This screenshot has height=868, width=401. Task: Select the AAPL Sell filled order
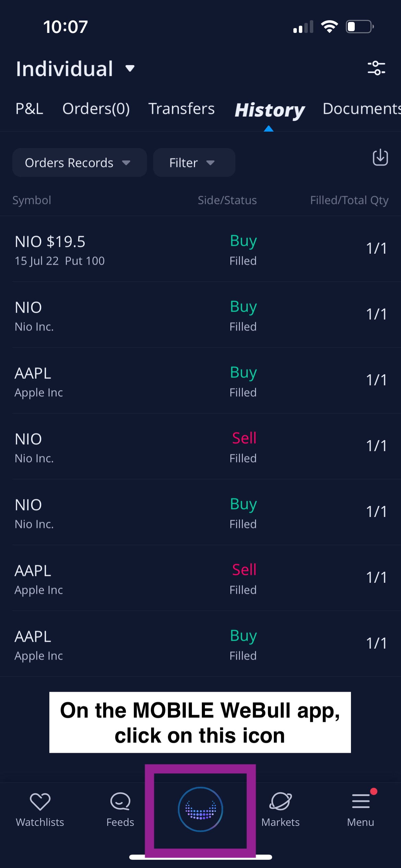point(200,578)
